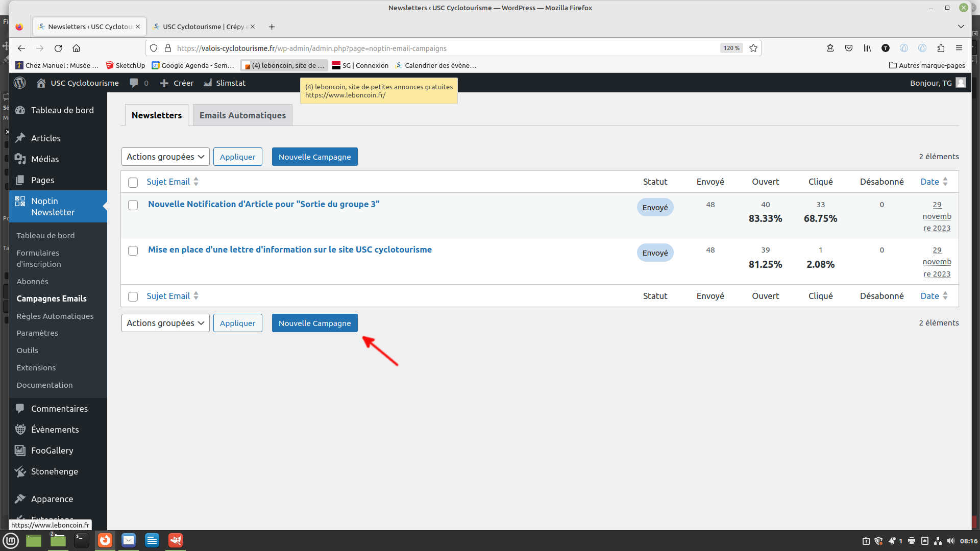The image size is (980, 551).
Task: Open the Linux Mint start menu
Action: [11, 540]
